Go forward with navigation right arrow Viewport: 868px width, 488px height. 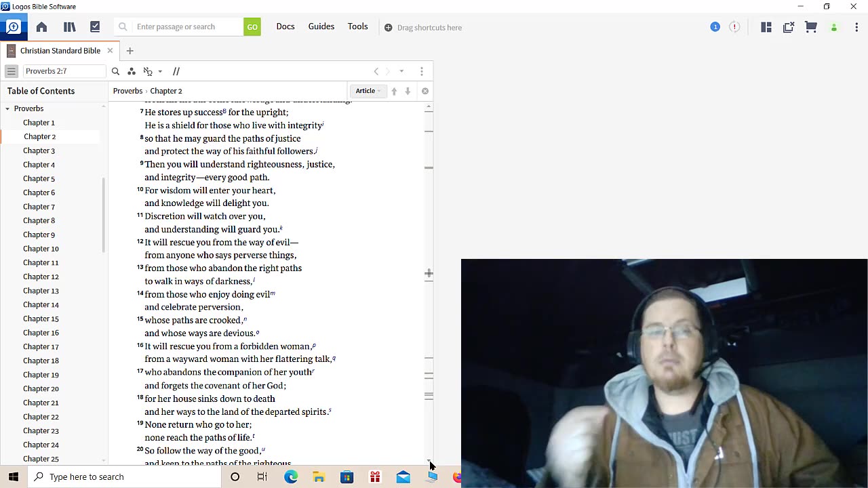pos(388,71)
